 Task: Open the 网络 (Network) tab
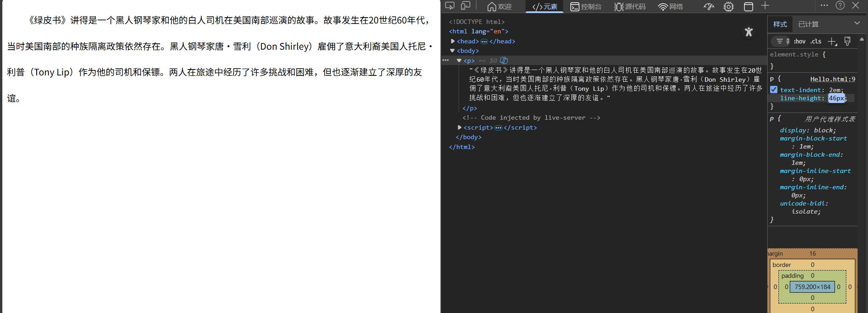670,6
